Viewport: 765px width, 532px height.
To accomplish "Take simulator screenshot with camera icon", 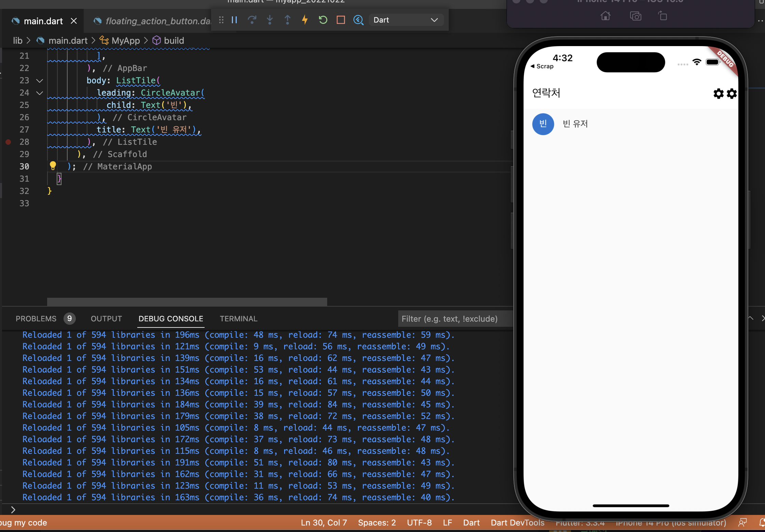I will tap(635, 16).
